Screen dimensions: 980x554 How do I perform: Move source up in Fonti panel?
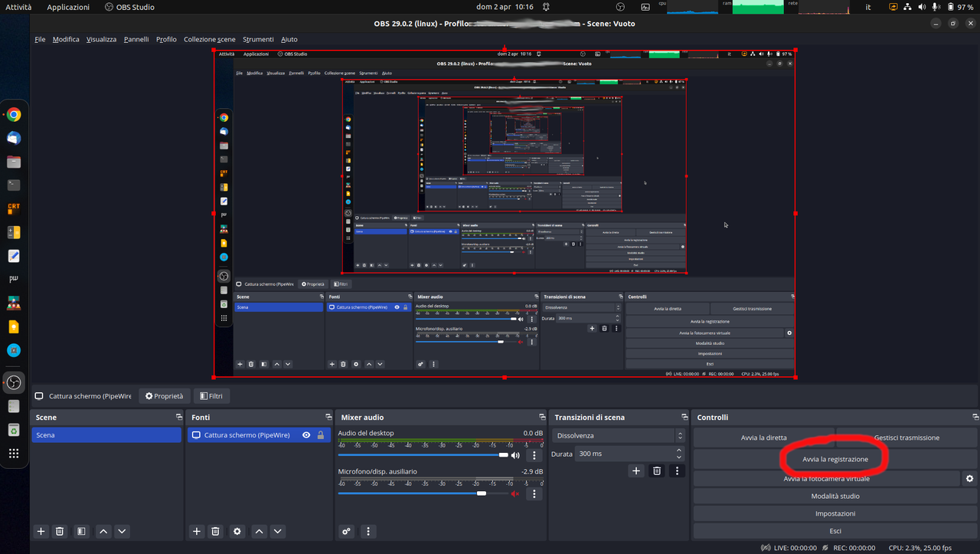tap(260, 531)
